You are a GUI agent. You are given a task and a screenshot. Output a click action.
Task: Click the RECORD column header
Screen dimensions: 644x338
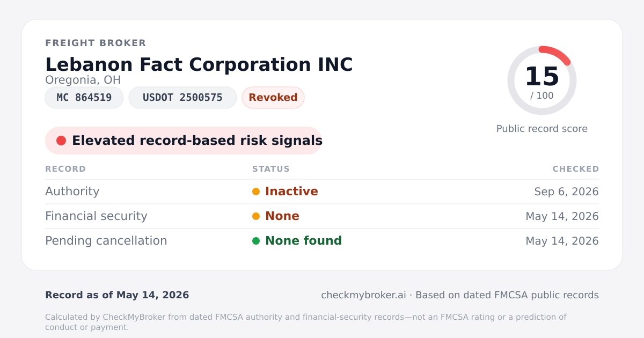pyautogui.click(x=65, y=169)
